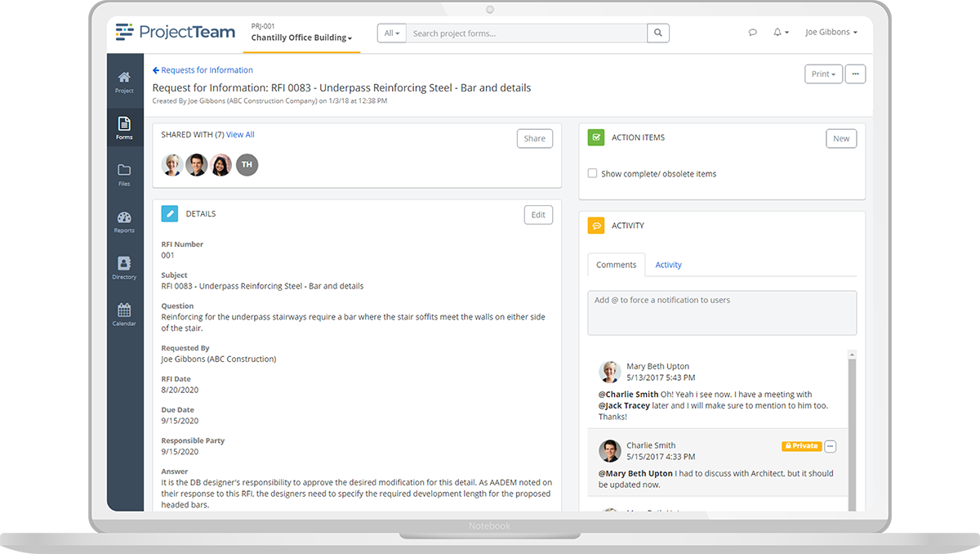The height and width of the screenshot is (554, 980).
Task: Open ellipsis menu on Charlie Smith's private comment
Action: [x=831, y=446]
